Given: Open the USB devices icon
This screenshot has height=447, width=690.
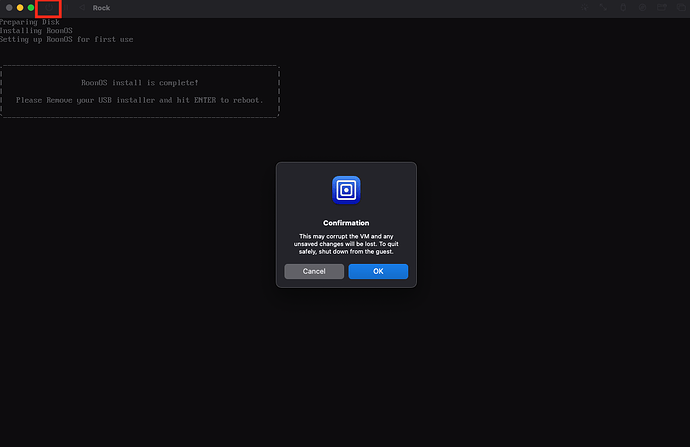Looking at the screenshot, I should click(623, 7).
